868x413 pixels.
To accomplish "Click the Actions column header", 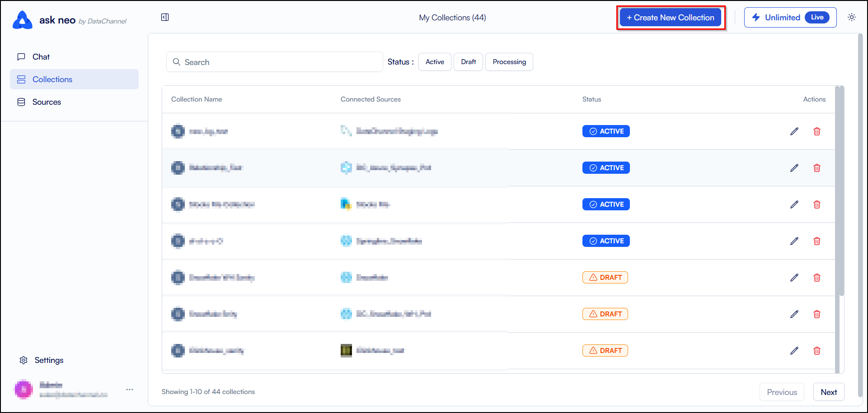I will [x=814, y=99].
